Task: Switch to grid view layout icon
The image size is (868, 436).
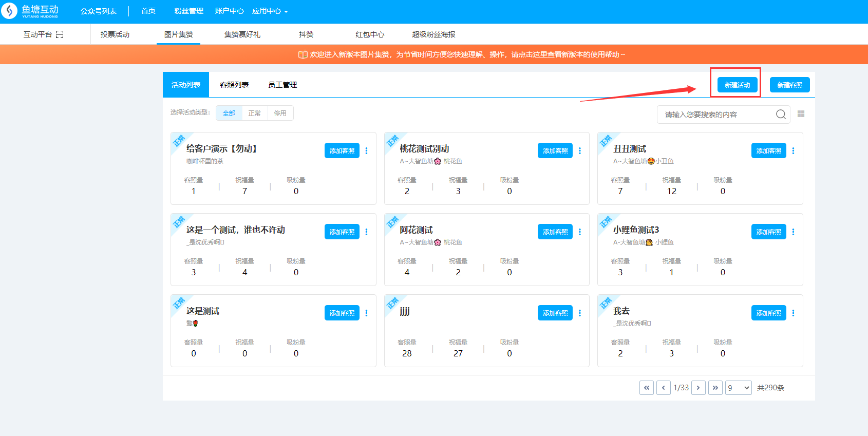Action: click(801, 114)
